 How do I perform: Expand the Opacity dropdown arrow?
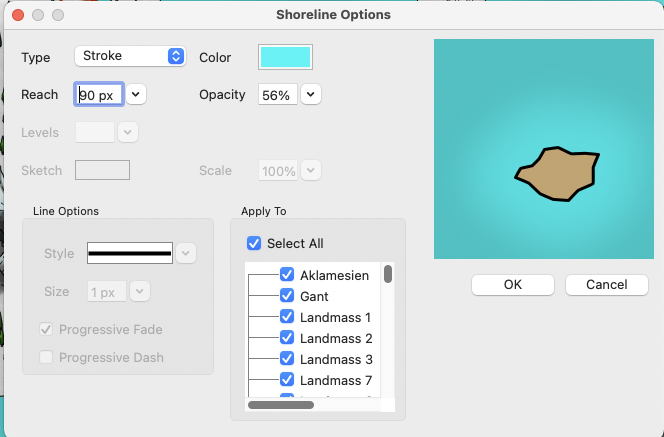coord(311,94)
